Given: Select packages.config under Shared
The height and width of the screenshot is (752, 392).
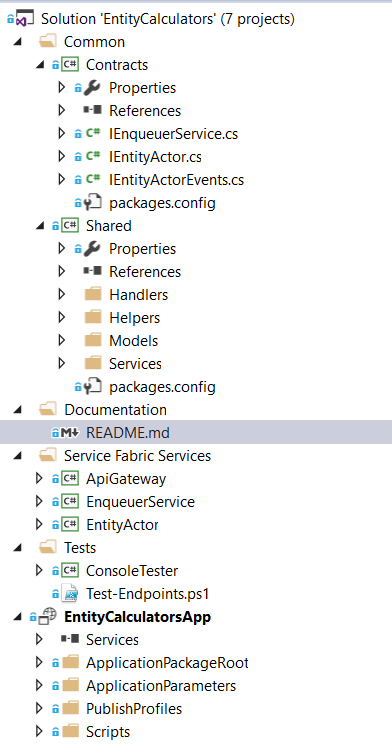Looking at the screenshot, I should tap(162, 388).
